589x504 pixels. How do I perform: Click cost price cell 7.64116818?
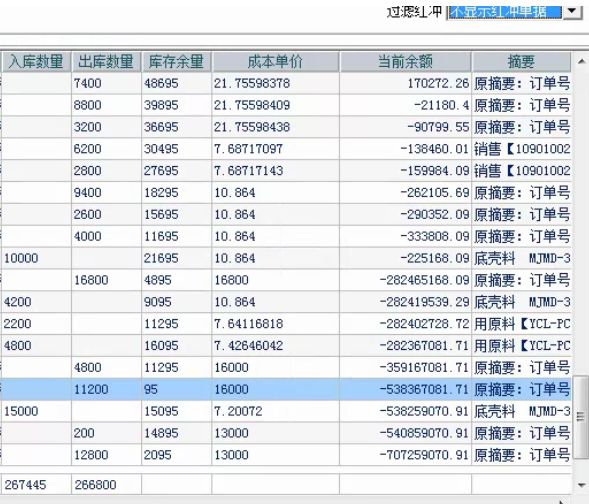[x=275, y=323]
